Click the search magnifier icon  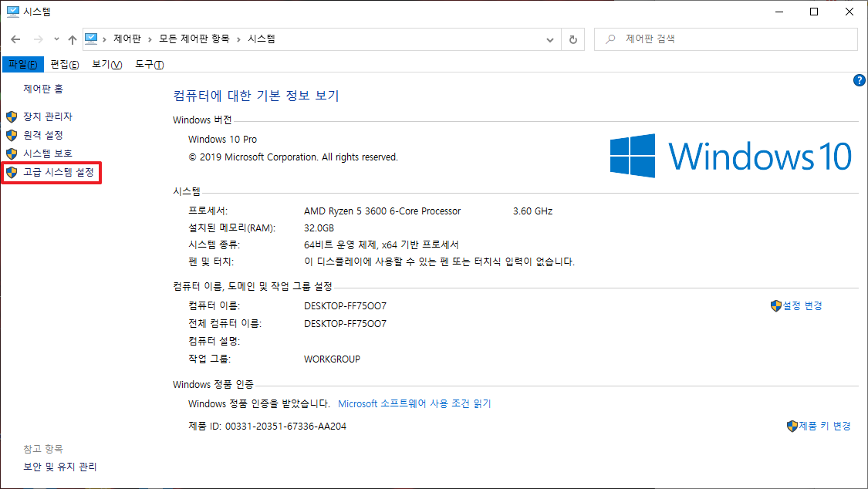click(x=610, y=39)
